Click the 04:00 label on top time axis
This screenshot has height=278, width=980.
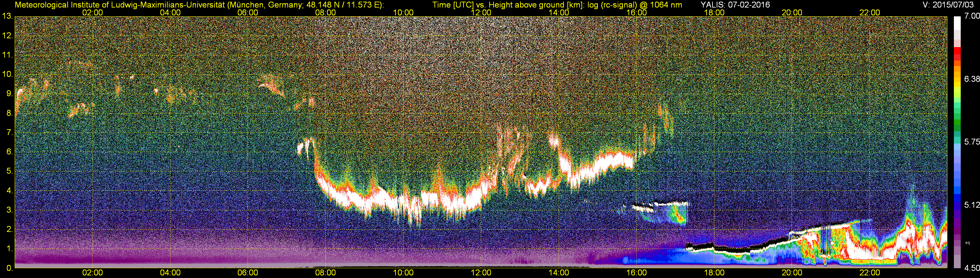pos(170,12)
